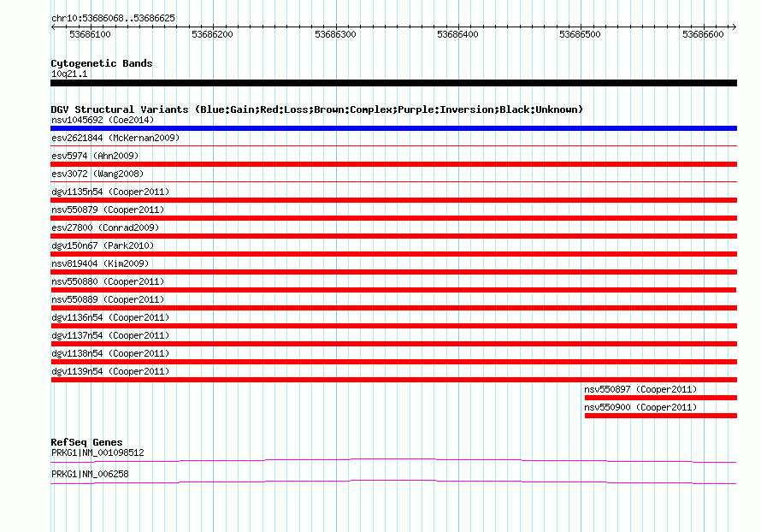761x532 pixels.
Task: Open variant dgv1138n54 (Cooper2011)
Action: click(x=110, y=353)
